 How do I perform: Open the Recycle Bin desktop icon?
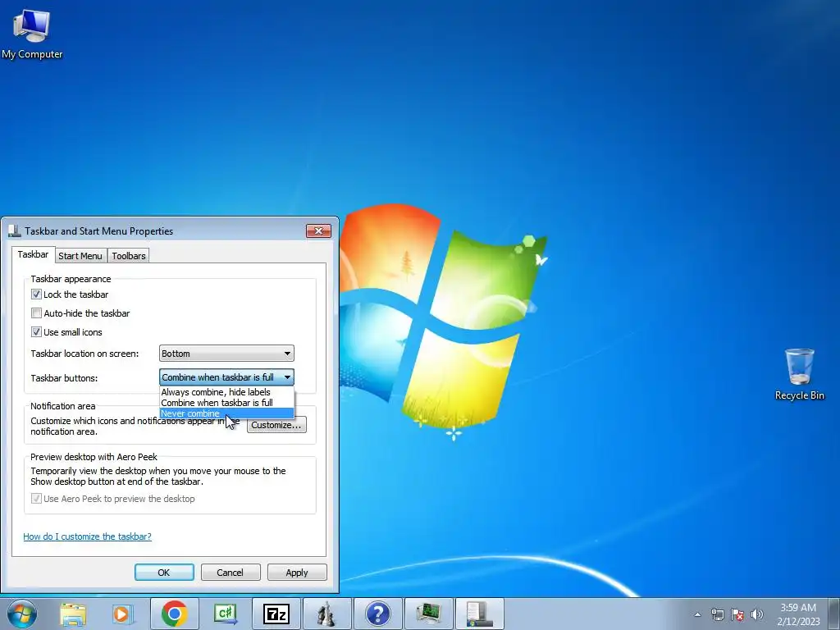point(799,373)
